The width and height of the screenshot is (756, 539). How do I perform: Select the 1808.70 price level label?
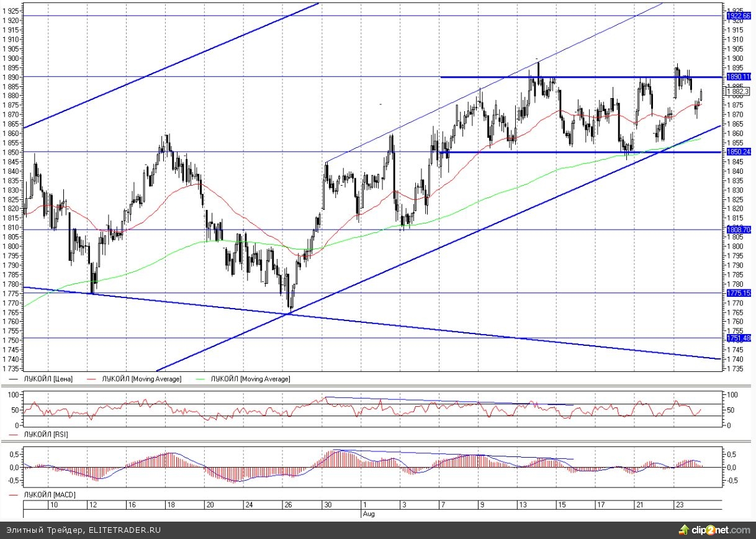click(738, 230)
